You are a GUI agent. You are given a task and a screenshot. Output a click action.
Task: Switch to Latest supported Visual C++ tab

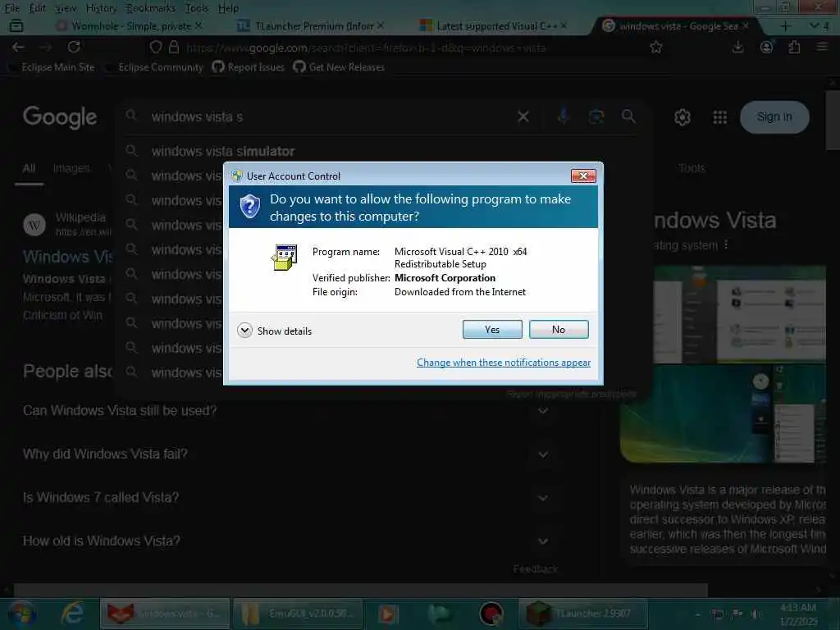493,25
